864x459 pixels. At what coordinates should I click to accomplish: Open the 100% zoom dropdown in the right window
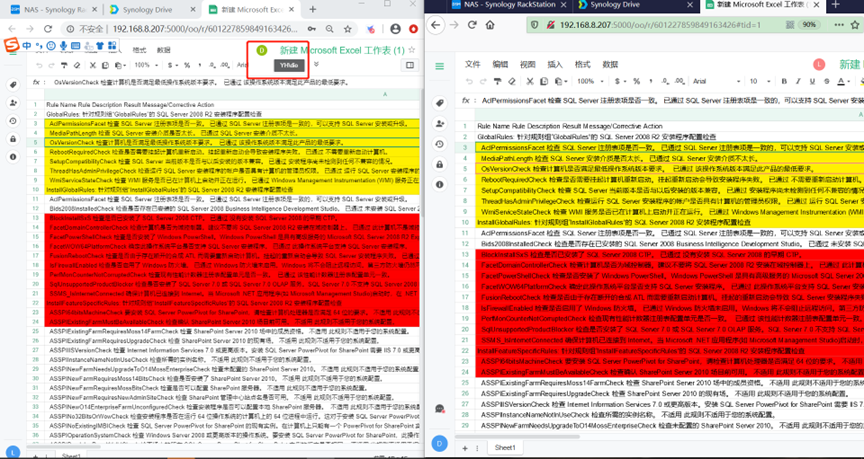click(x=589, y=82)
